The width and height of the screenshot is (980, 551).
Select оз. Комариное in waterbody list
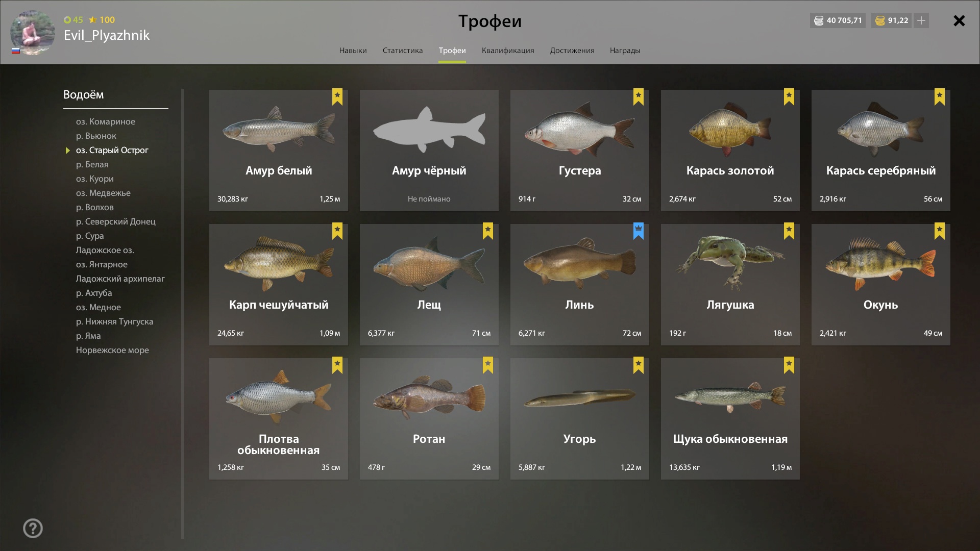tap(106, 121)
